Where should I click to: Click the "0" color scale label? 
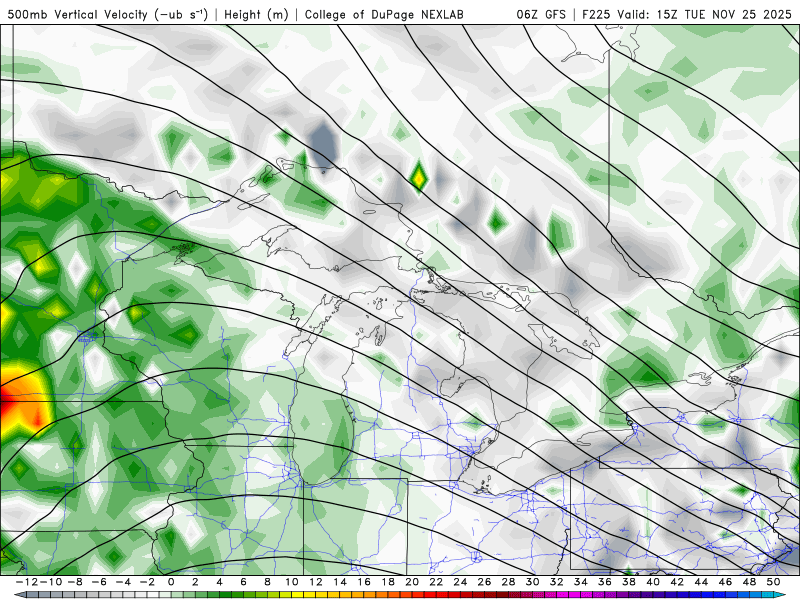[x=171, y=582]
